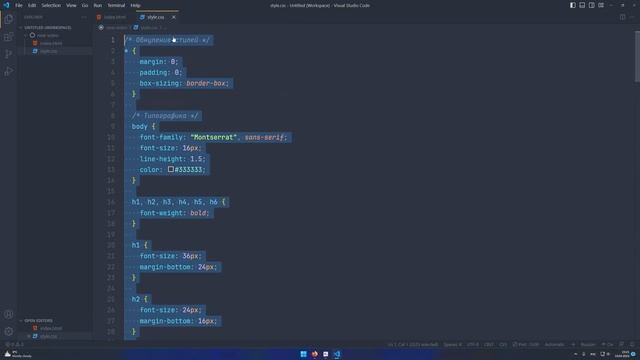
Task: Click the errors and warnings status item
Action: 14,344
